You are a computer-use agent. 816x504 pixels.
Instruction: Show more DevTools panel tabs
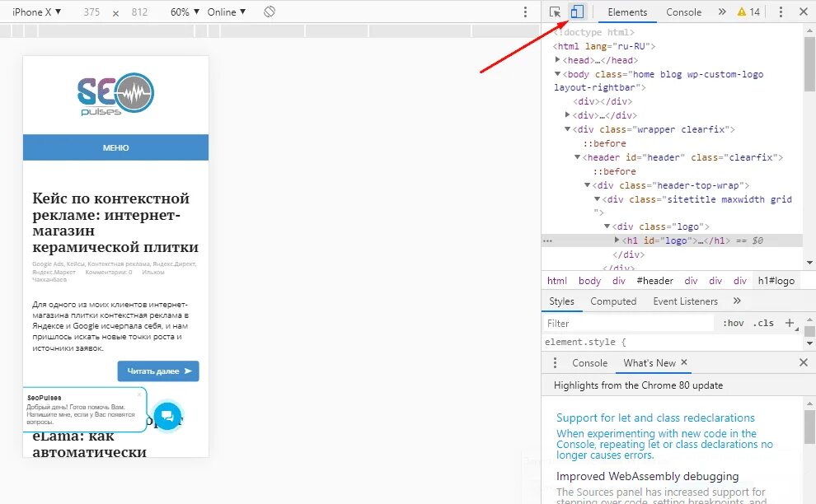722,12
